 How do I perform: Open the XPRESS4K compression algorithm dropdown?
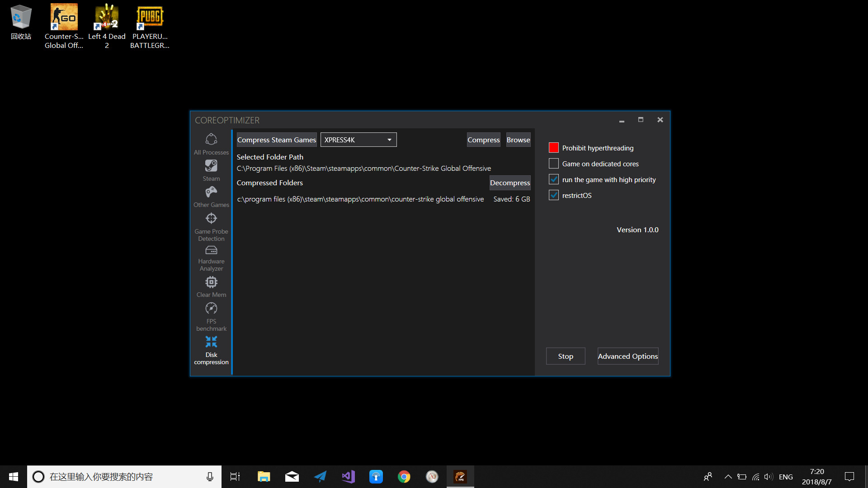(x=389, y=140)
